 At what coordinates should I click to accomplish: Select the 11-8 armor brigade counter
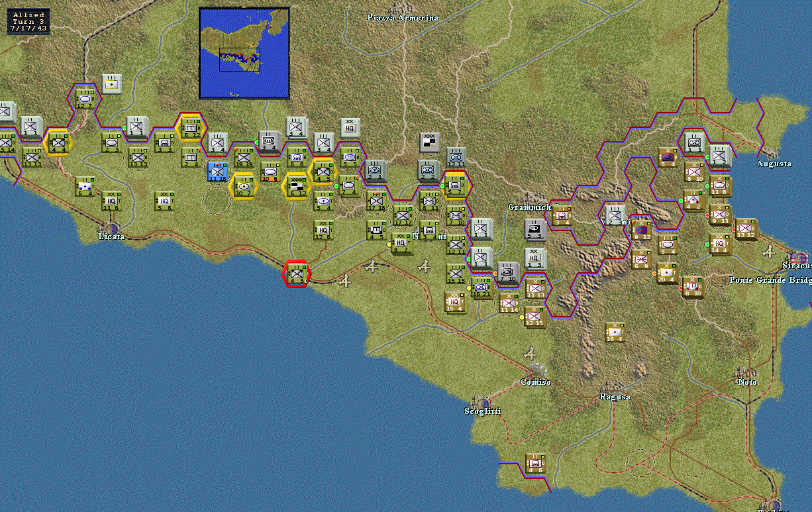(721, 186)
